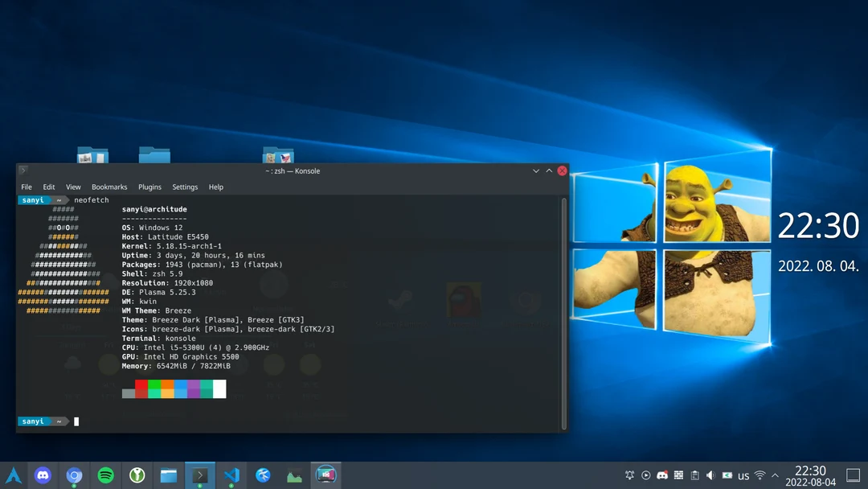Open the Klipper clipboard icon in system tray
The height and width of the screenshot is (489, 868).
[x=695, y=475]
